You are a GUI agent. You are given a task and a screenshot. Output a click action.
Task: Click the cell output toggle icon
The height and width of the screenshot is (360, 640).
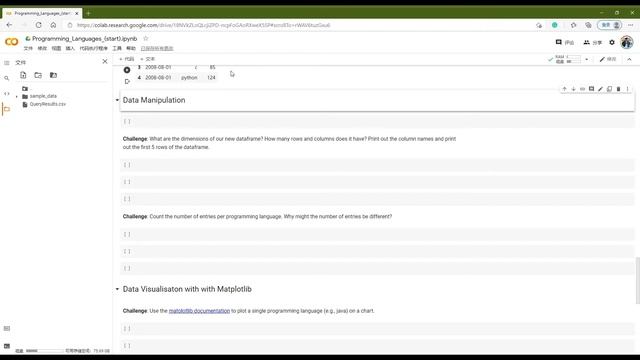[x=127, y=81]
